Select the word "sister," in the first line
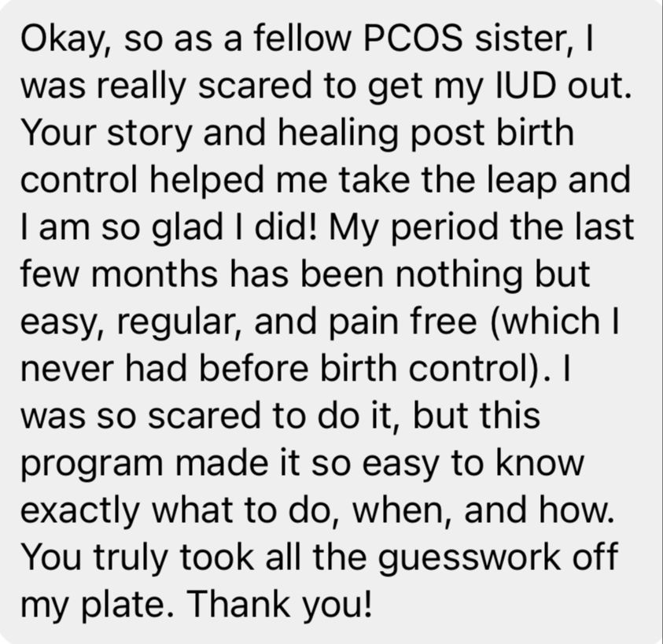This screenshot has height=644, width=663. [x=525, y=41]
